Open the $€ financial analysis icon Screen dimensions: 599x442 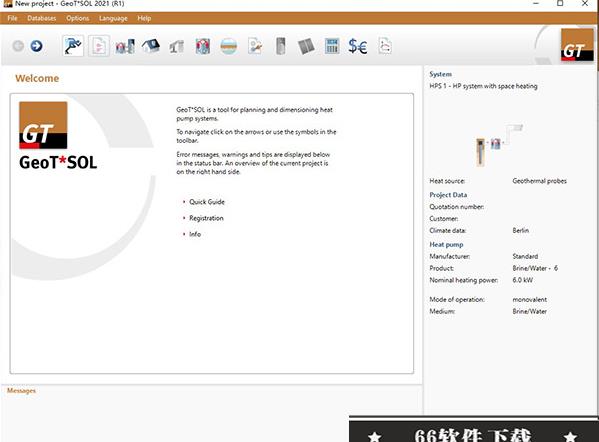tap(358, 46)
